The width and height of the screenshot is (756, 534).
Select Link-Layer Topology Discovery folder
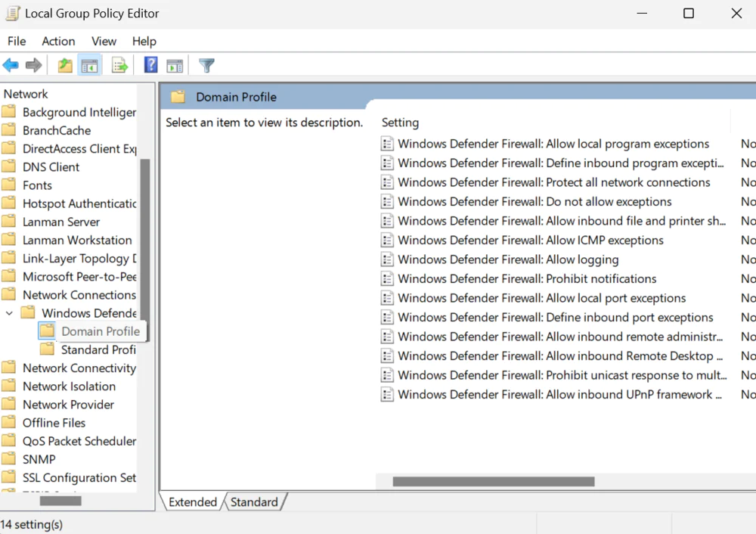(79, 259)
